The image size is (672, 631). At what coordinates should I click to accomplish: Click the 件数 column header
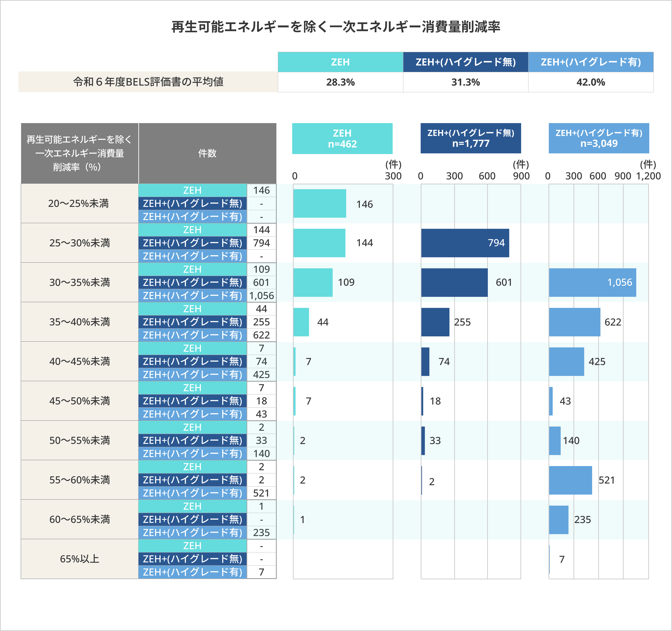207,153
